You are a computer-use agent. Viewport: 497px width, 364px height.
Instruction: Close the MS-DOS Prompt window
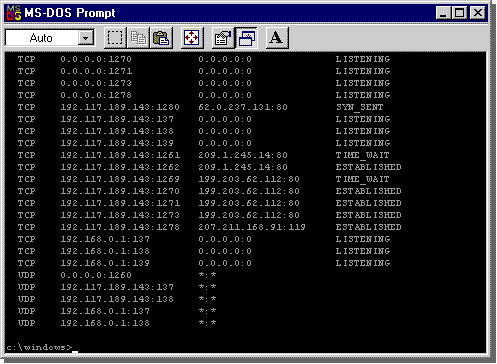[477, 13]
